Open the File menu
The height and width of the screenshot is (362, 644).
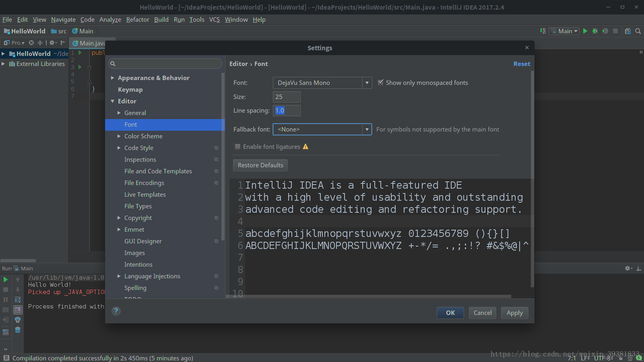[x=7, y=19]
